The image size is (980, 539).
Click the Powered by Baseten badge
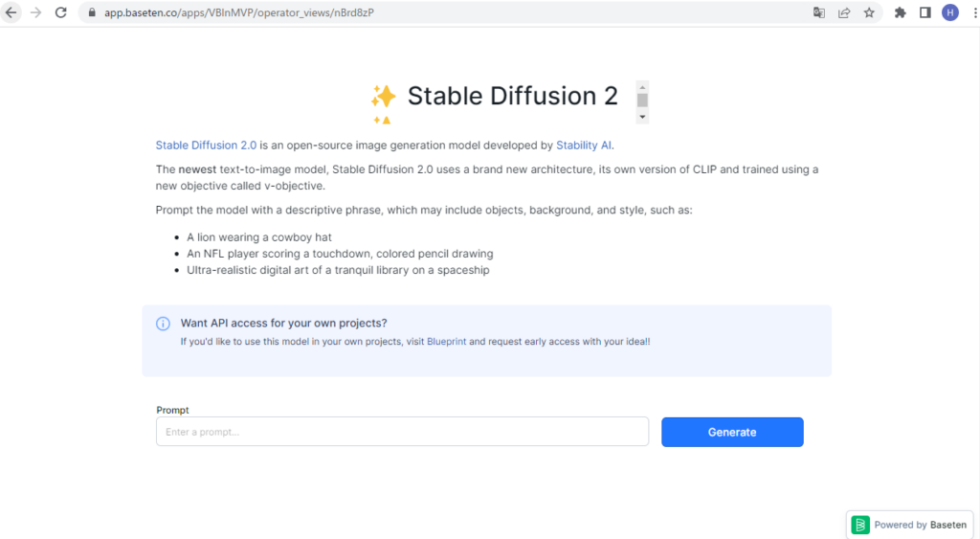909,525
